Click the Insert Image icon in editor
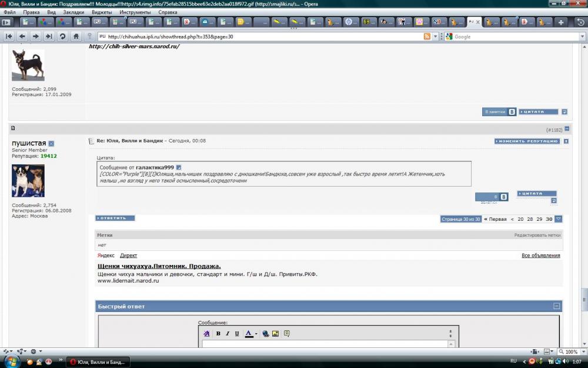This screenshot has height=368, width=588. click(x=276, y=333)
